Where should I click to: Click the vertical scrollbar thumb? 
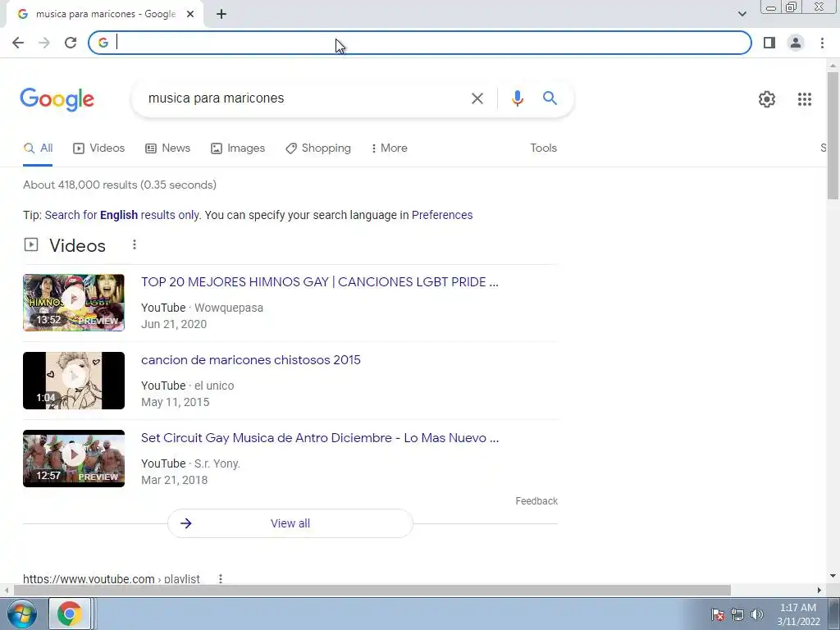[833, 135]
